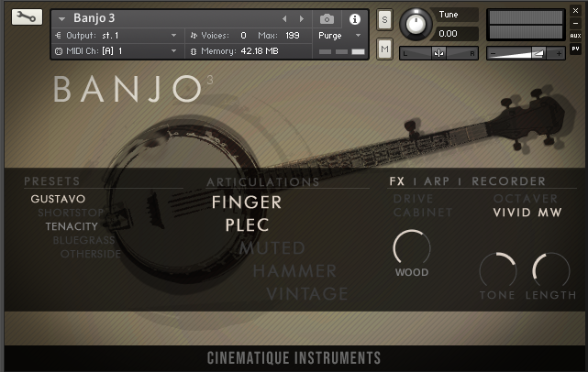Viewport: 588px width, 372px height.
Task: Open instrument info with the i icon
Action: coord(354,19)
